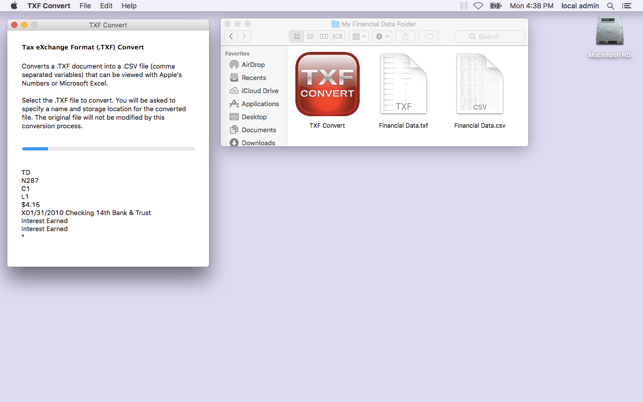Open the Help menu
The image size is (643, 402).
click(129, 6)
